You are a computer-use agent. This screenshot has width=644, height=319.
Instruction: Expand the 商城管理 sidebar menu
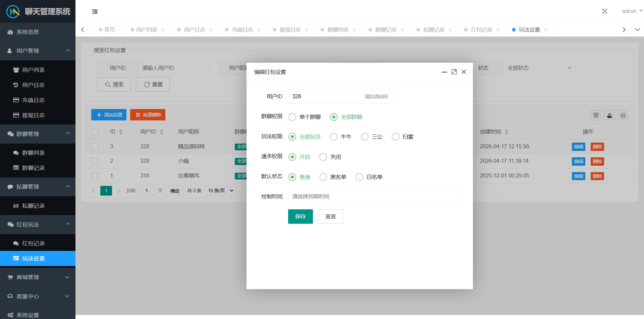pyautogui.click(x=38, y=277)
